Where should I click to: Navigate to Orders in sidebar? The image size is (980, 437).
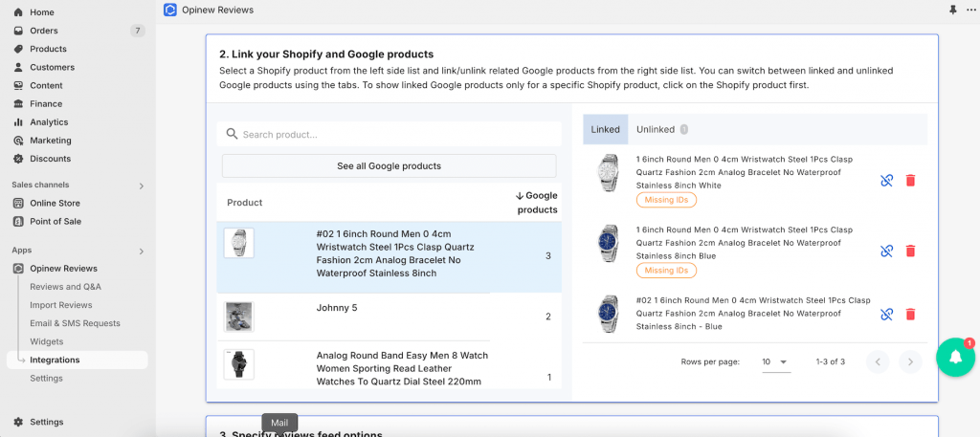44,31
